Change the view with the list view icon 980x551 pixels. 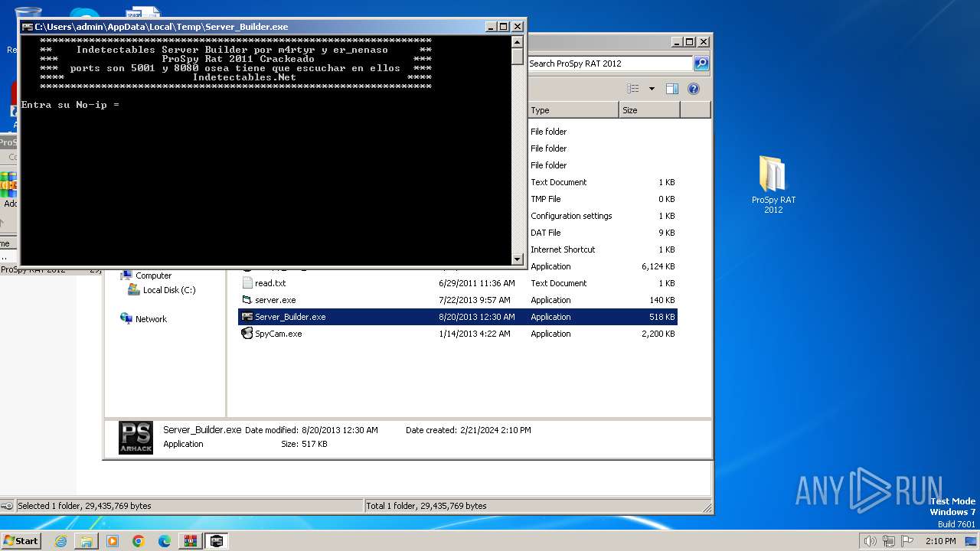coord(632,89)
